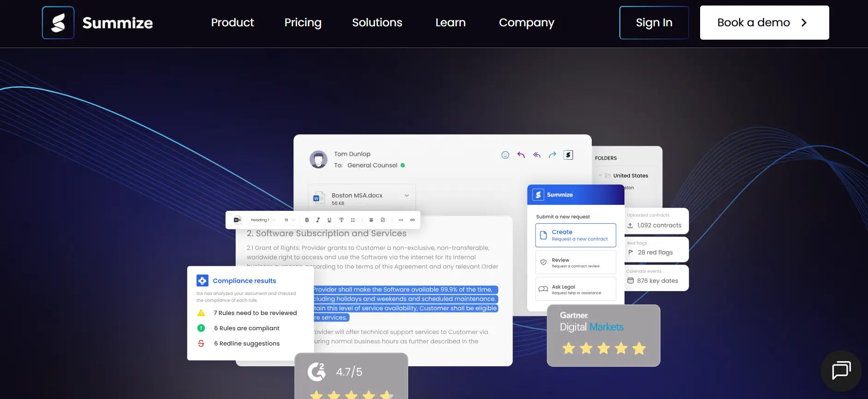
Task: Click the Gartner Digital Markets rating card
Action: coord(604,335)
